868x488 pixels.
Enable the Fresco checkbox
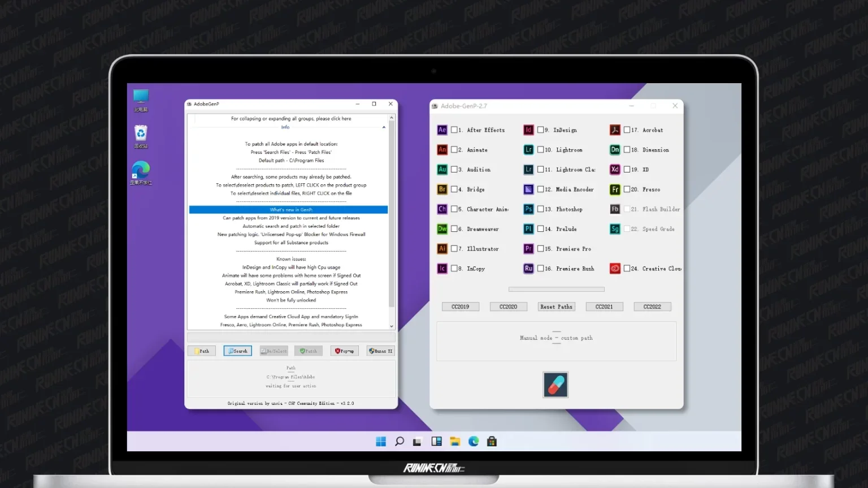pyautogui.click(x=627, y=189)
